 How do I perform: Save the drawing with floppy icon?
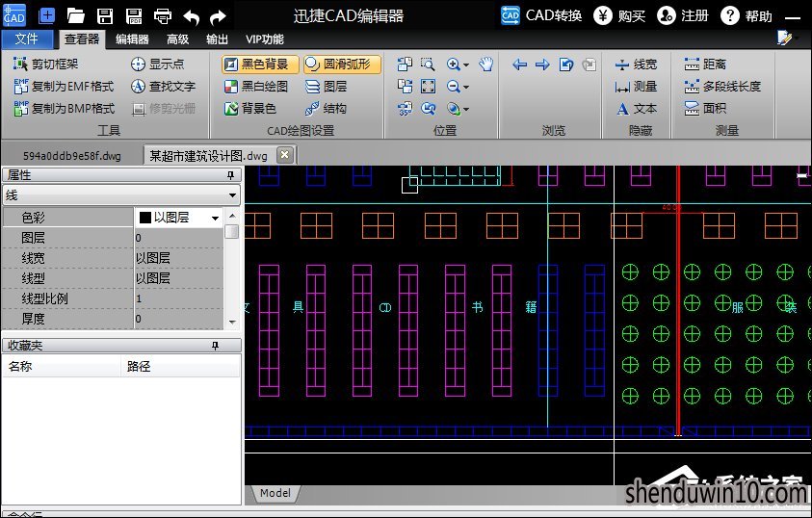105,16
